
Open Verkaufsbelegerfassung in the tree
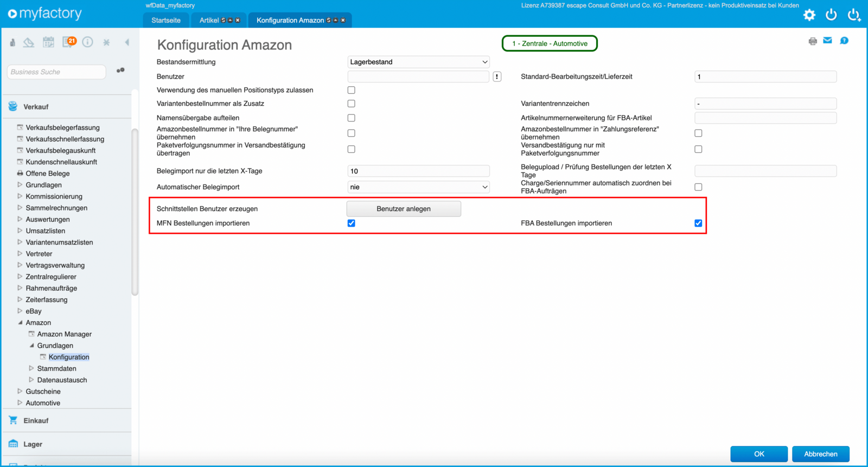click(63, 127)
